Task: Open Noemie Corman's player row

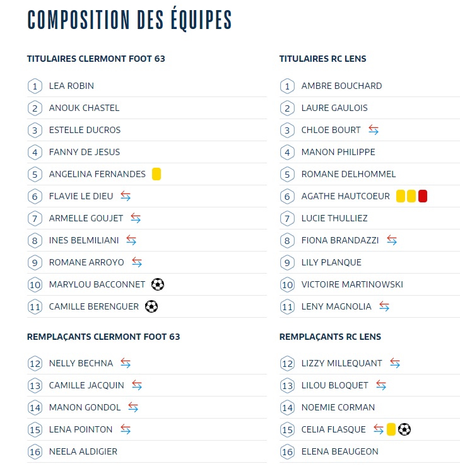Action: pyautogui.click(x=338, y=407)
